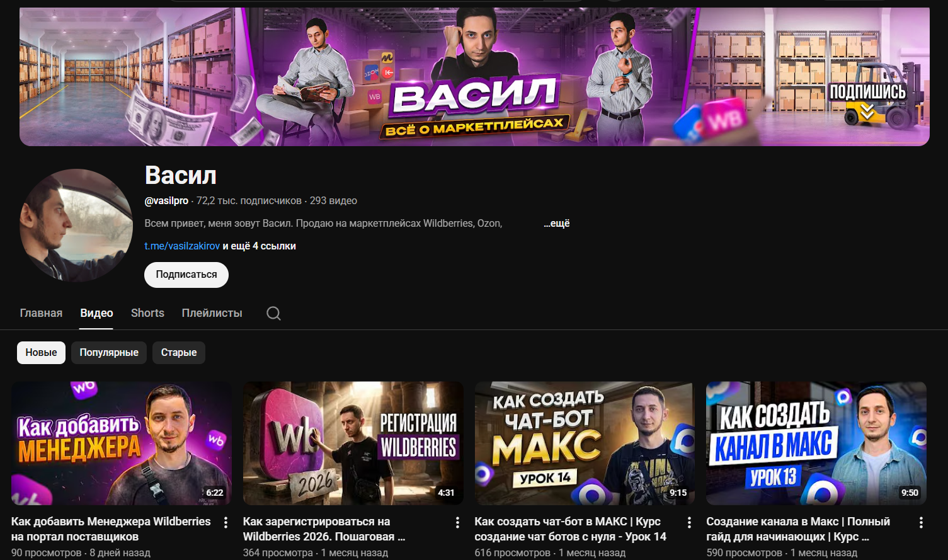The height and width of the screenshot is (560, 948).
Task: Click the 90 просмотров · 8 дней назад line
Action: click(81, 552)
